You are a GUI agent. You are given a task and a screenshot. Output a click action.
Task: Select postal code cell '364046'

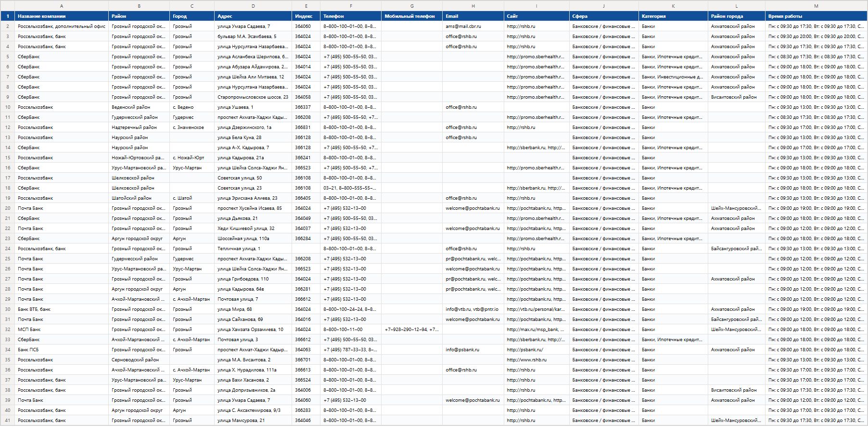tap(306, 421)
